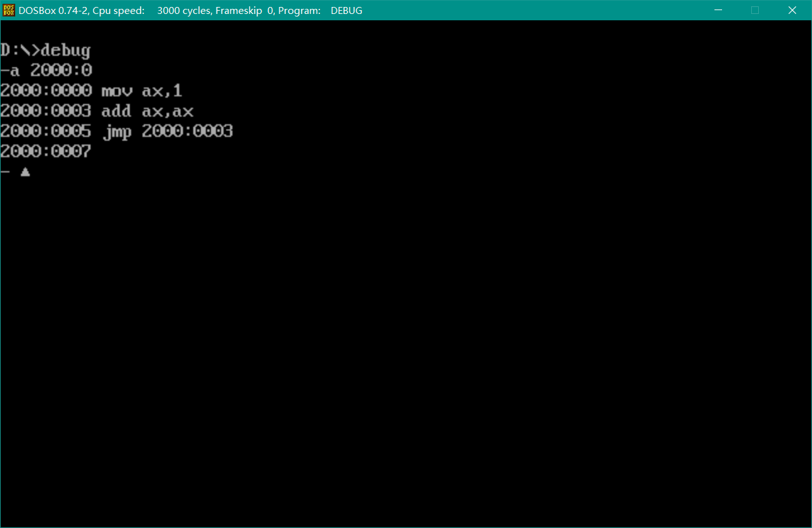Click the DOSBox icon in title bar
Screen dimensions: 812x528
click(9, 10)
